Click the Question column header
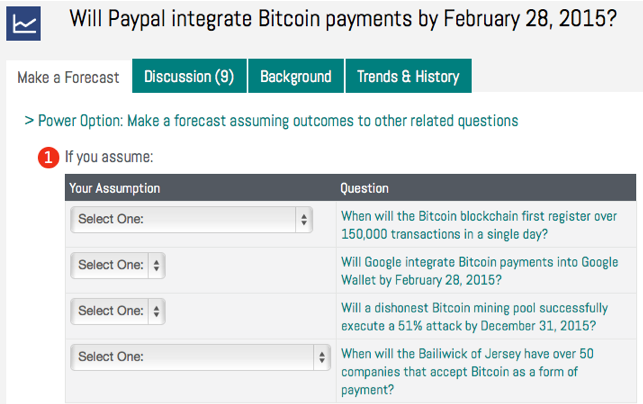This screenshot has width=643, height=404. [x=364, y=188]
